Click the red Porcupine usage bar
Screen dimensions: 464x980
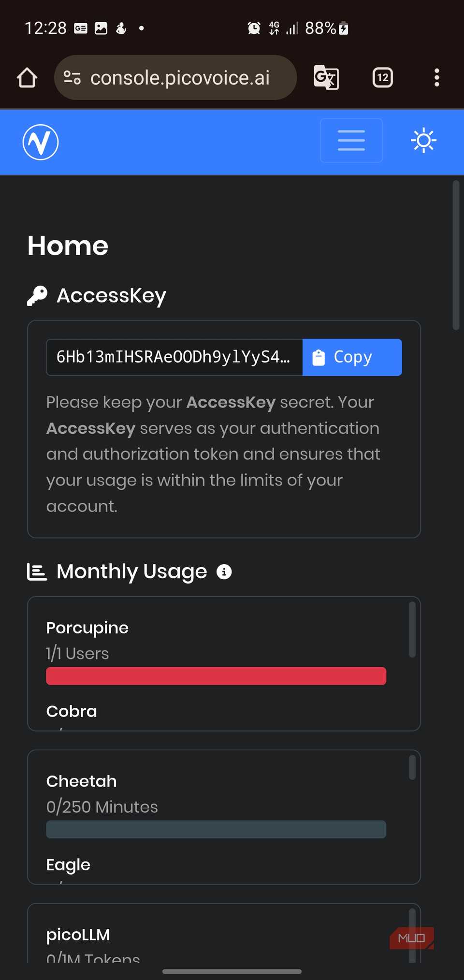(216, 676)
